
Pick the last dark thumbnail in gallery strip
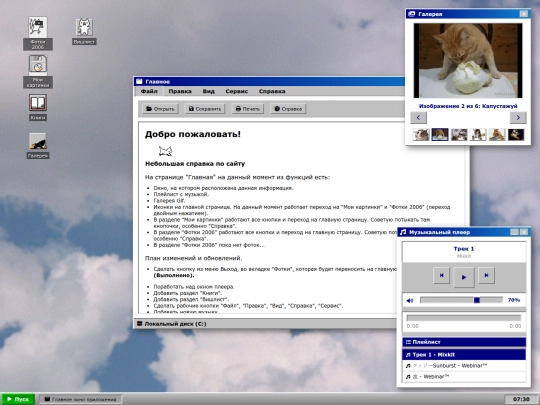(x=516, y=134)
